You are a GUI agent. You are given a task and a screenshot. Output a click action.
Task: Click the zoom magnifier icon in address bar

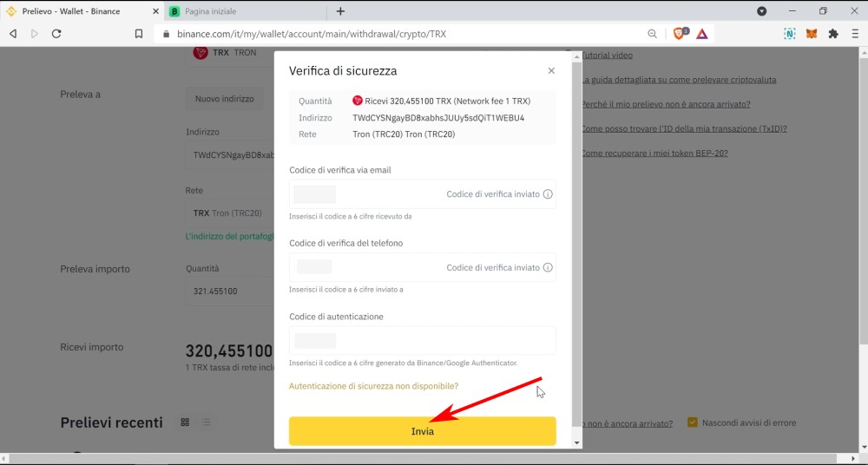pyautogui.click(x=652, y=34)
